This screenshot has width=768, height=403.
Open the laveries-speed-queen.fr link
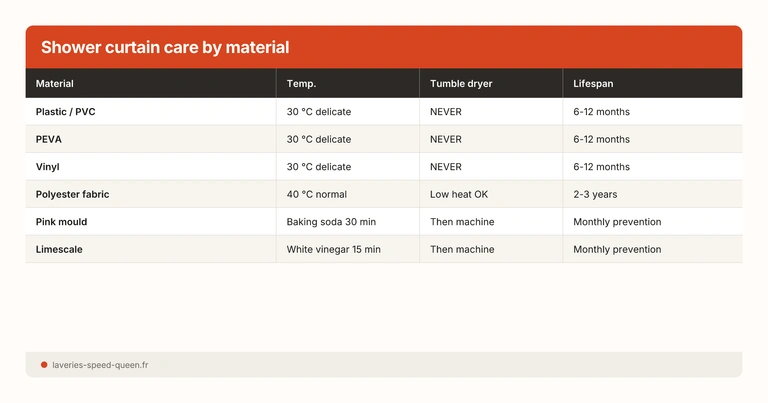100,365
